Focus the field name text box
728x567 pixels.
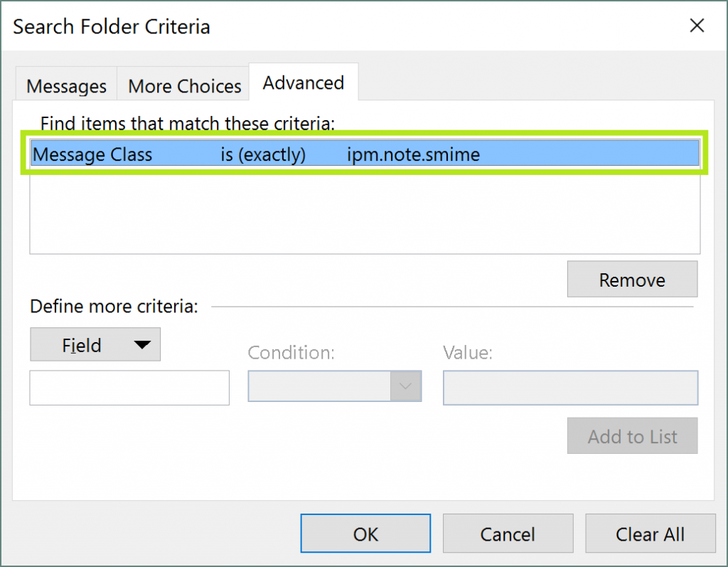(129, 388)
